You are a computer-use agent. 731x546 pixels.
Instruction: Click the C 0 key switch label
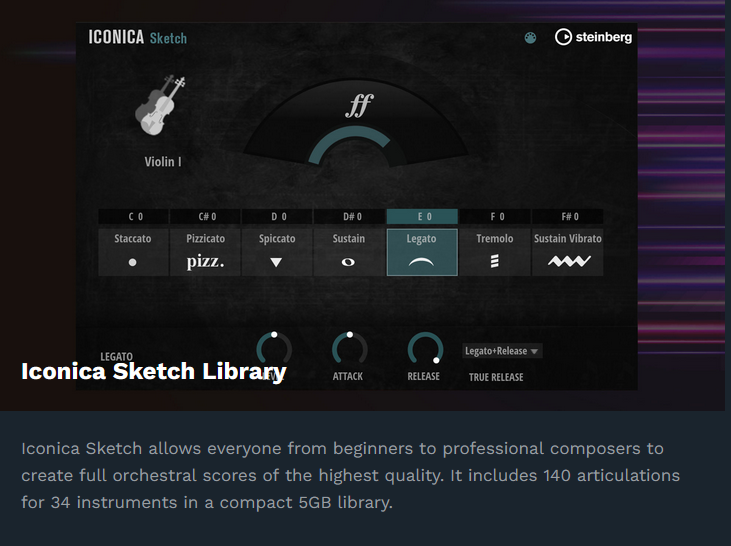click(133, 216)
